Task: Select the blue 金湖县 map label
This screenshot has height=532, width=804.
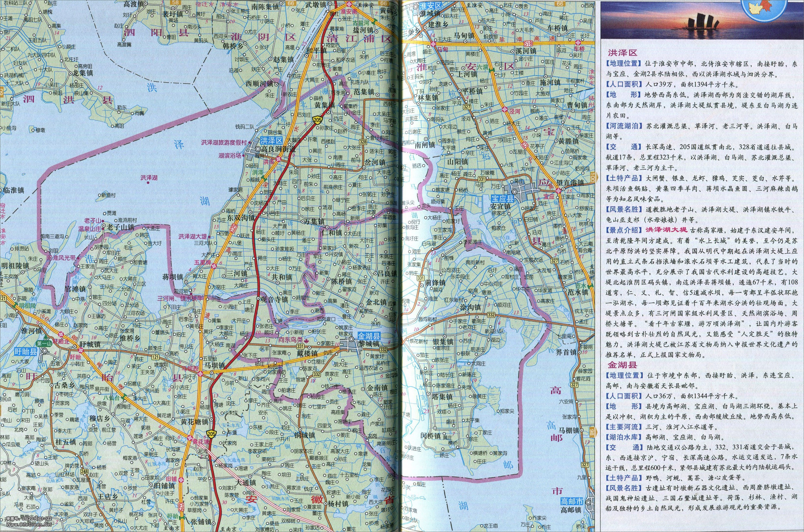Action: pyautogui.click(x=369, y=336)
